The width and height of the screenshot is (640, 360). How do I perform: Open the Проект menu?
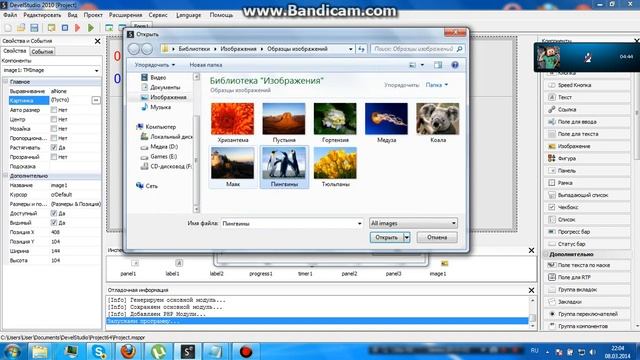[x=93, y=15]
